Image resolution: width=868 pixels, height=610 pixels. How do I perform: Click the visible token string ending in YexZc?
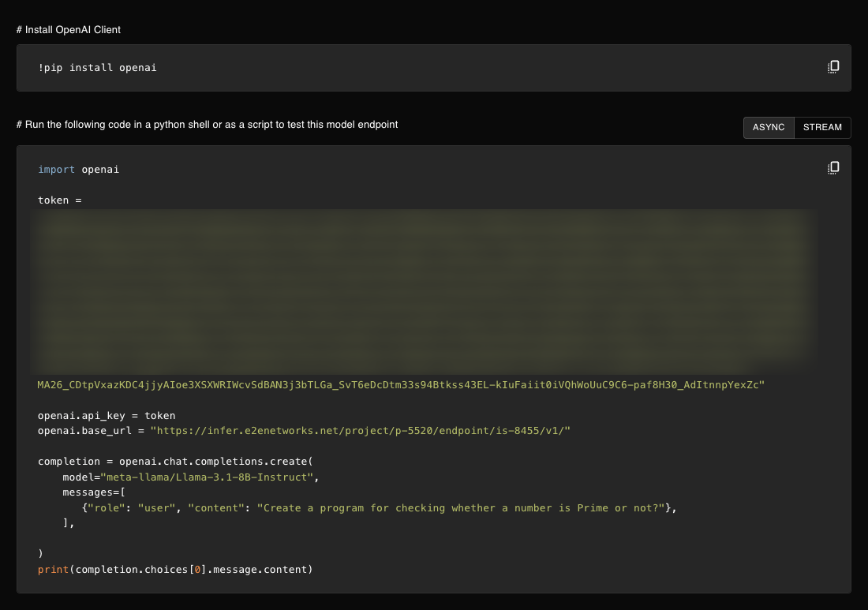[x=401, y=385]
